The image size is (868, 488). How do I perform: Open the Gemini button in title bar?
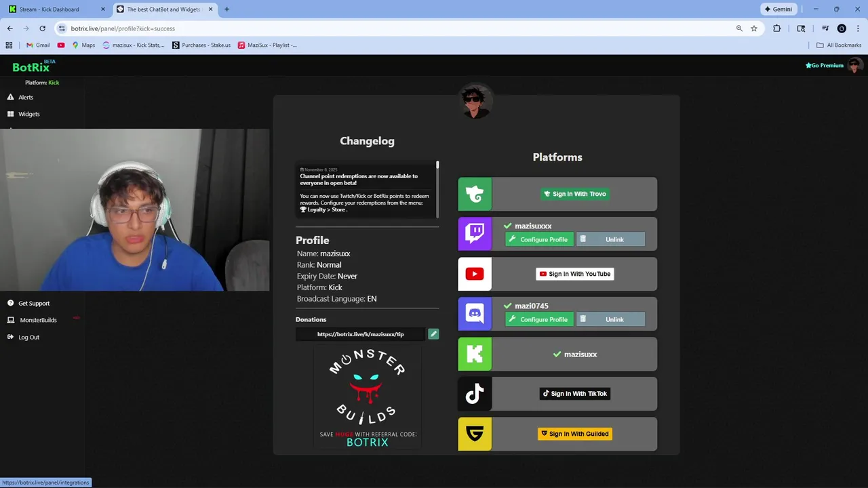(778, 9)
